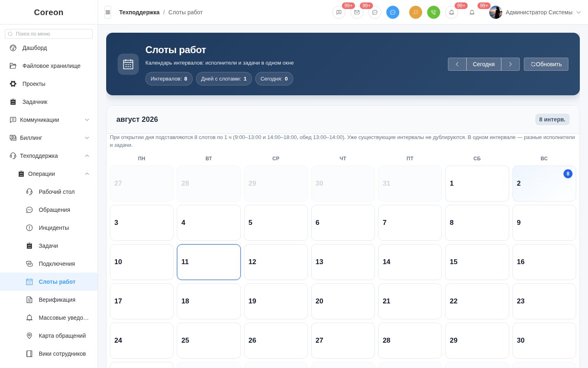Click the Файловое хранилище folder icon
The image size is (588, 368).
13,66
